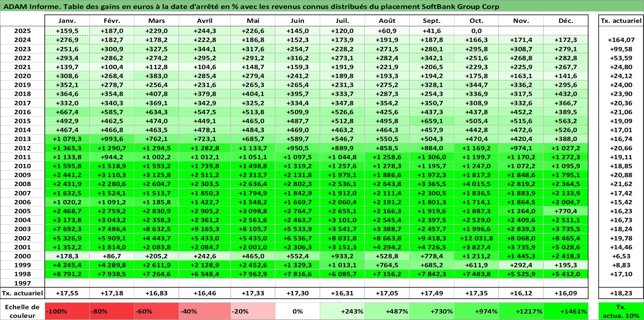Click the +667,4 cell for Janv. 2016
644x320 pixels.
tap(67, 112)
